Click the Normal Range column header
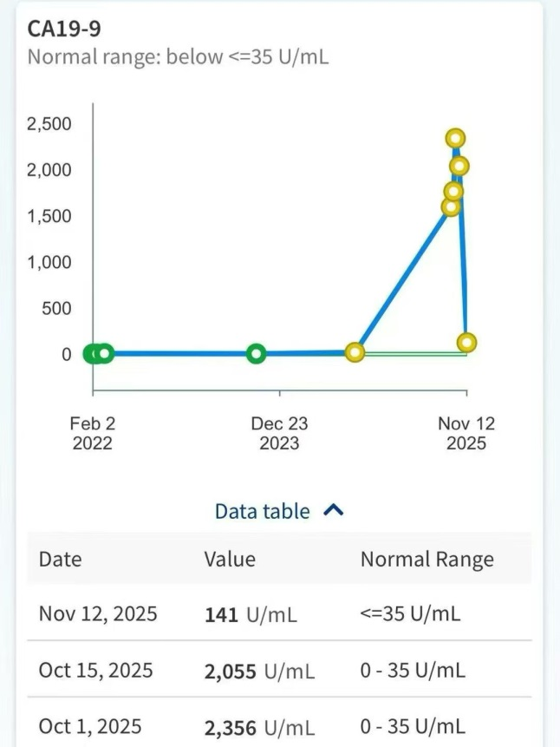Screen dimensions: 560x747 click(427, 560)
